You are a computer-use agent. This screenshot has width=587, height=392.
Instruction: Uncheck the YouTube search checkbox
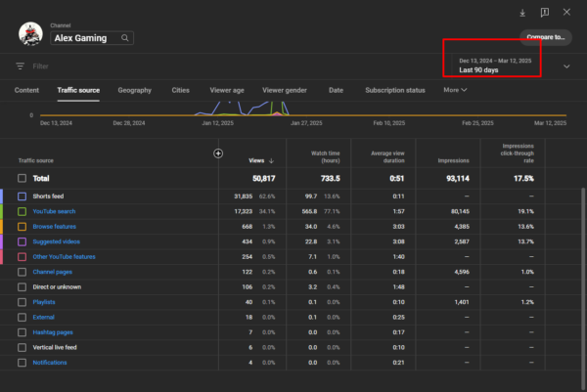23,211
